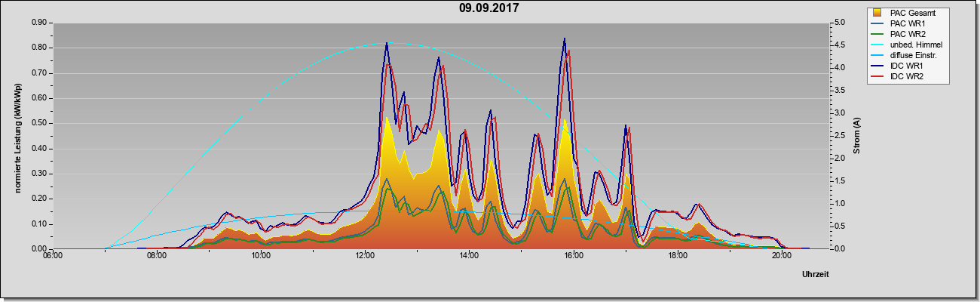
Task: Click the 06:00 time axis tick
Action: [x=52, y=256]
